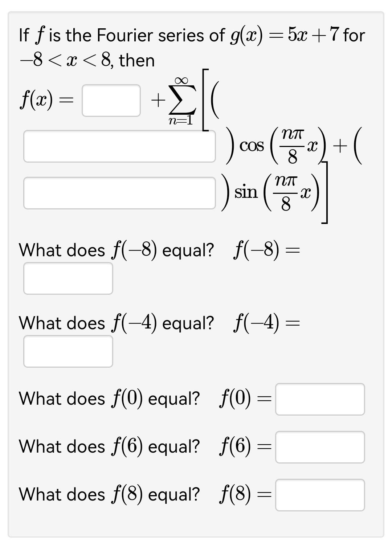The height and width of the screenshot is (543, 392).
Task: Click the constant term answer box
Action: tap(111, 100)
